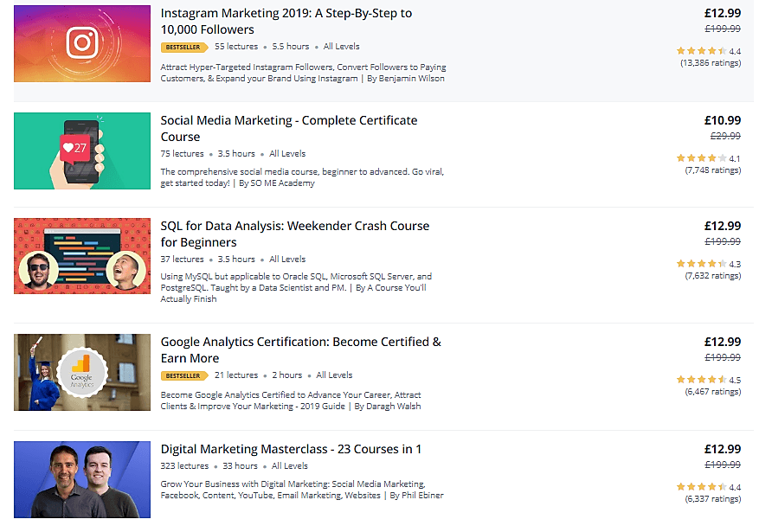Select the '37 lectures' text
Image resolution: width=759 pixels, height=532 pixels.
(182, 260)
